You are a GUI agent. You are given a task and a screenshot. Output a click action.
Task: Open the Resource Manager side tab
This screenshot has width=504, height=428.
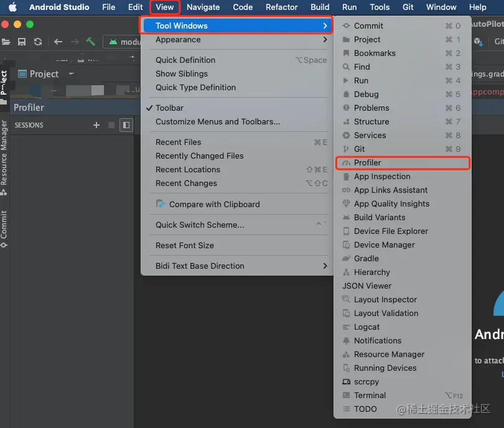coord(4,157)
